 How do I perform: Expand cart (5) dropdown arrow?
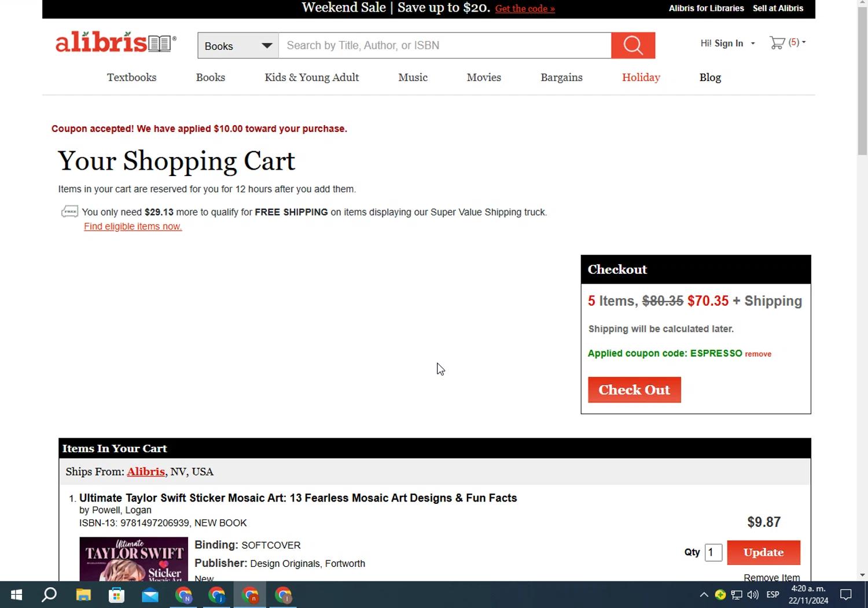click(x=803, y=42)
